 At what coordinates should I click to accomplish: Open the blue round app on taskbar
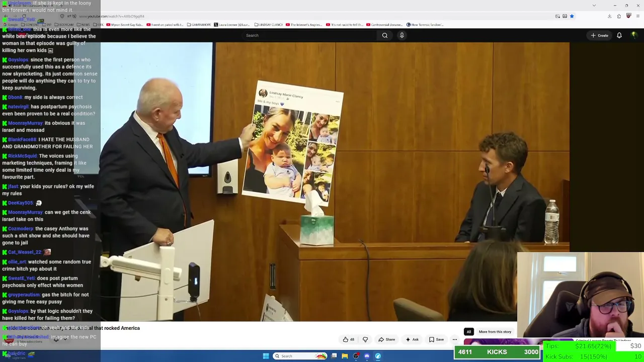tap(378, 356)
